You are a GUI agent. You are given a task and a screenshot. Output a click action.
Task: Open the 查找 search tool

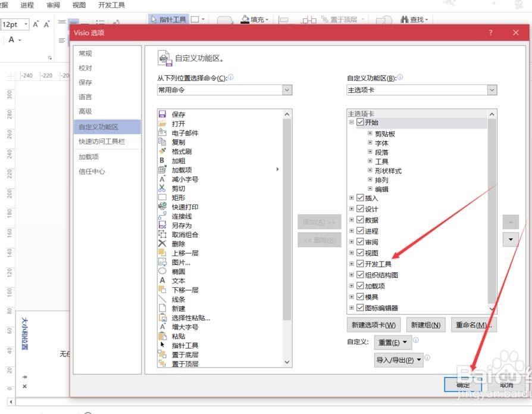pyautogui.click(x=415, y=19)
